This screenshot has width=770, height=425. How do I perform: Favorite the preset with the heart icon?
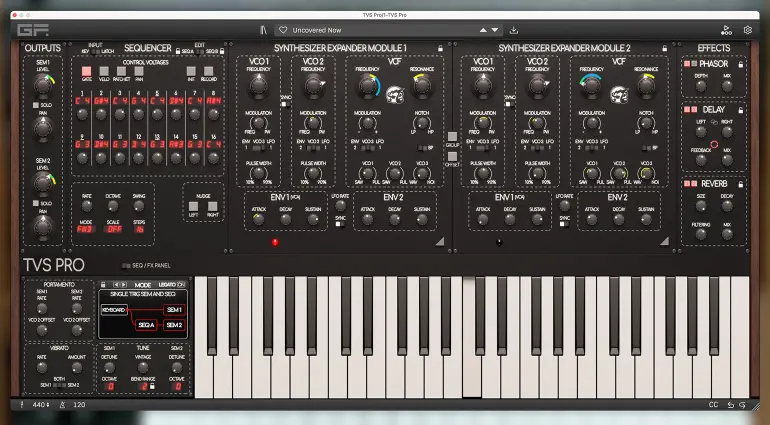tap(283, 30)
